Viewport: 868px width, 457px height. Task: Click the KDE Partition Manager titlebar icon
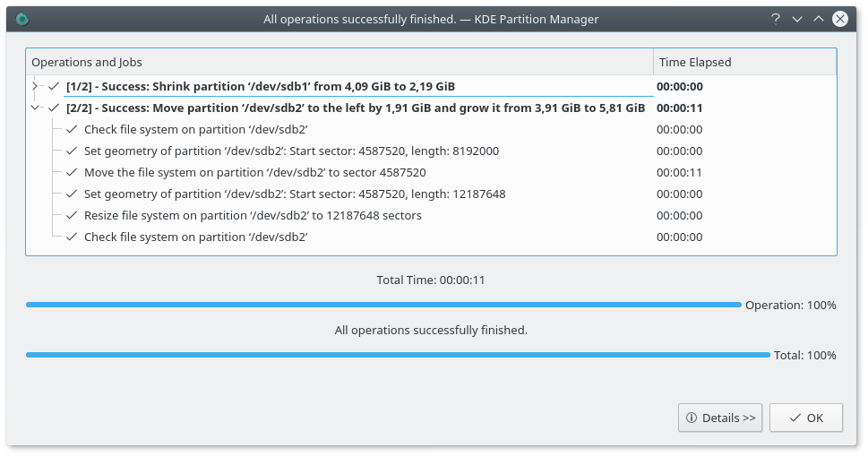[x=22, y=19]
